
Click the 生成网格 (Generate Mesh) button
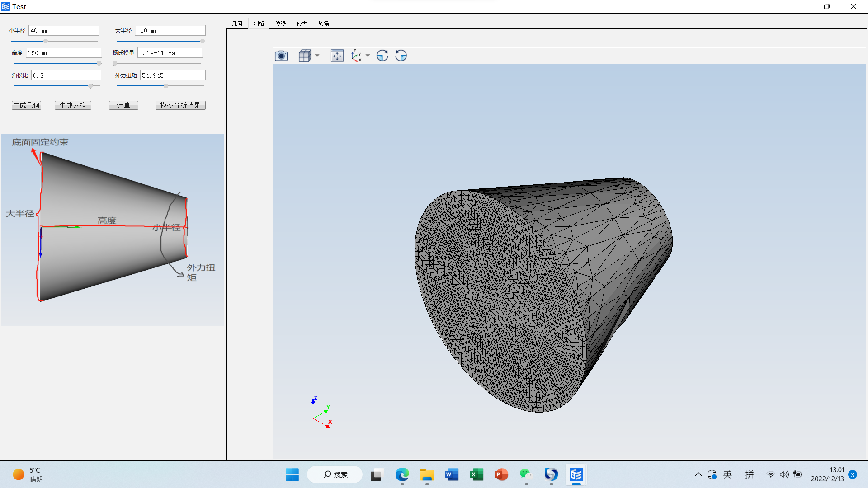point(73,105)
